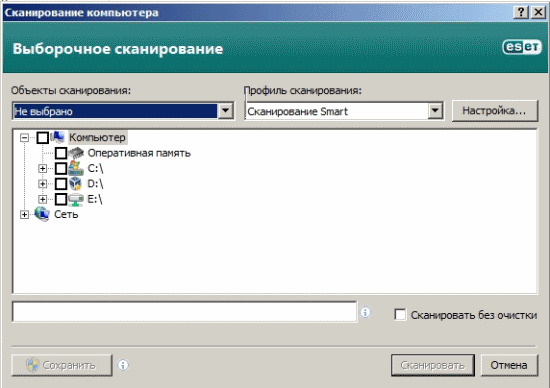
Task: Click the ESET logo in the header
Action: 522,47
